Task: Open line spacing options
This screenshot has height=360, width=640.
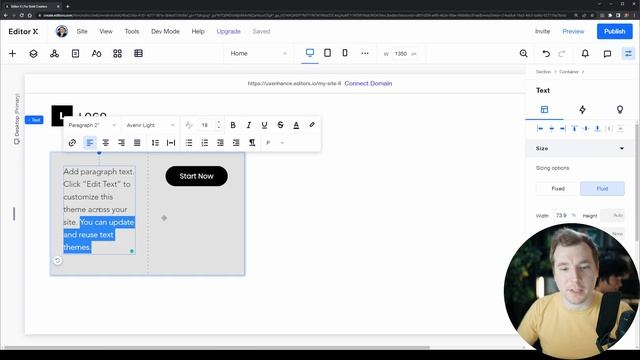Action: (x=155, y=142)
